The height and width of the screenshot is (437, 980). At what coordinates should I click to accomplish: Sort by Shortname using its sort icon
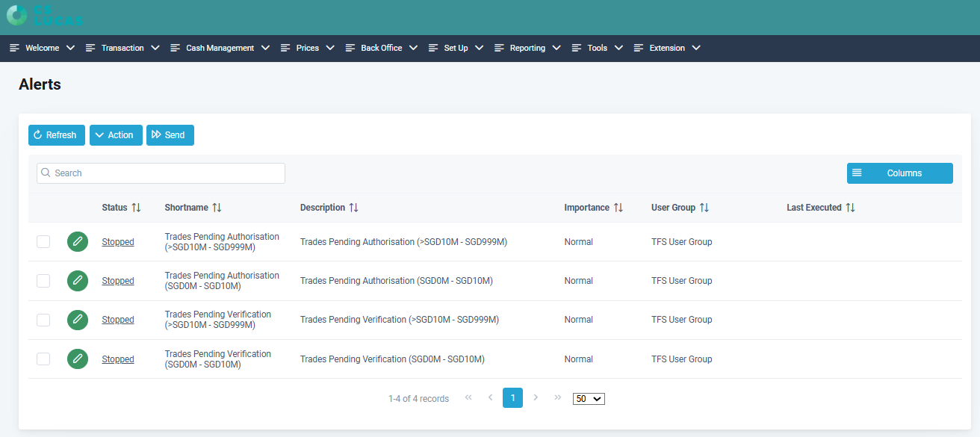[x=217, y=208]
